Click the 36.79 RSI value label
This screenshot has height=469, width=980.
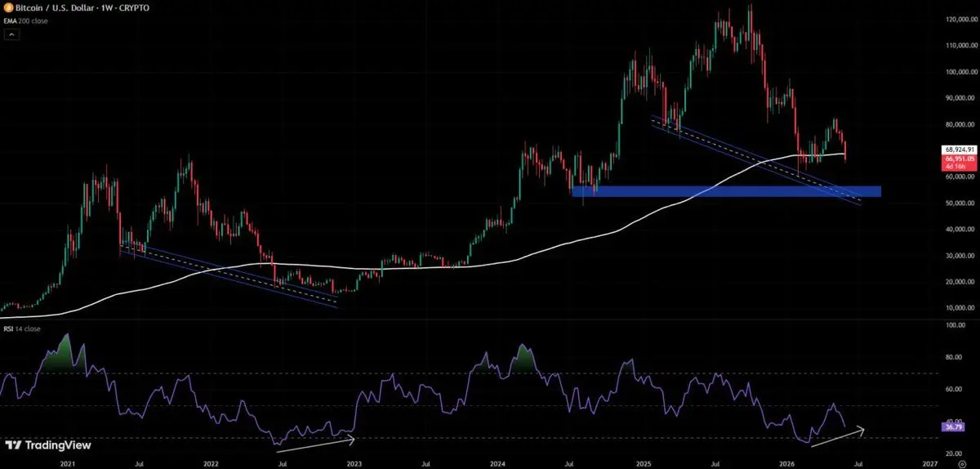coord(951,427)
